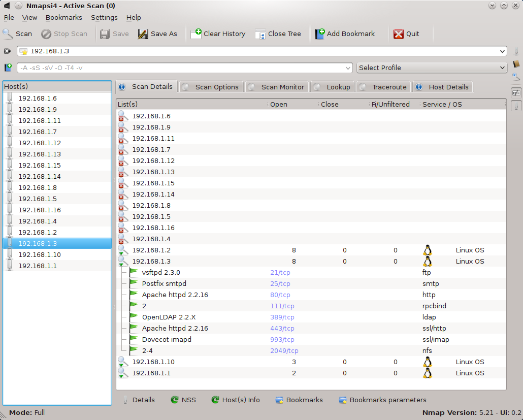Expand the target host address dropdown
Image resolution: width=523 pixels, height=420 pixels.
502,51
